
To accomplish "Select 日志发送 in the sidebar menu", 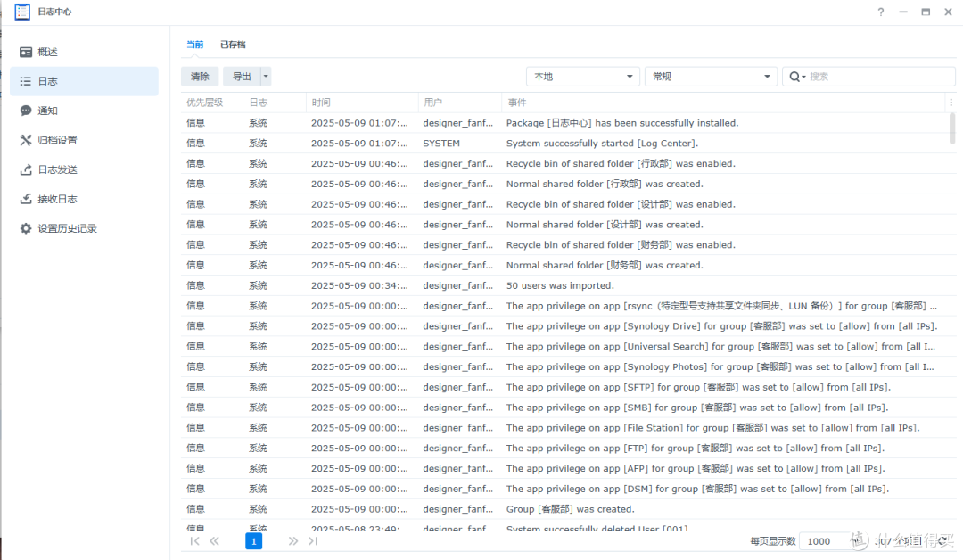I will [84, 169].
